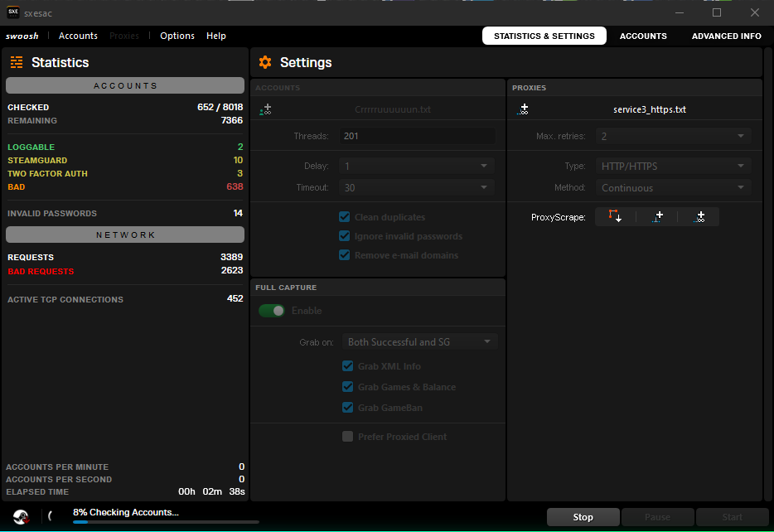Toggle Ignore invalid passwords checkbox

pyautogui.click(x=345, y=236)
